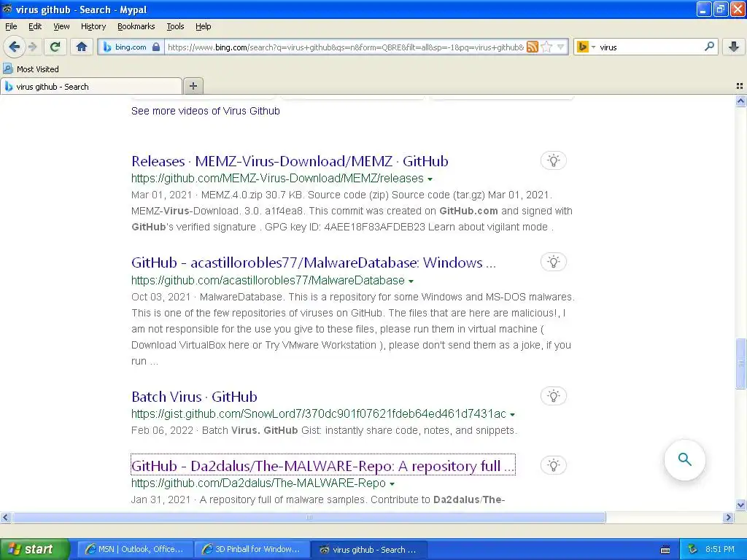This screenshot has width=747, height=560.
Task: Click the system tray notification icon
Action: click(x=692, y=550)
